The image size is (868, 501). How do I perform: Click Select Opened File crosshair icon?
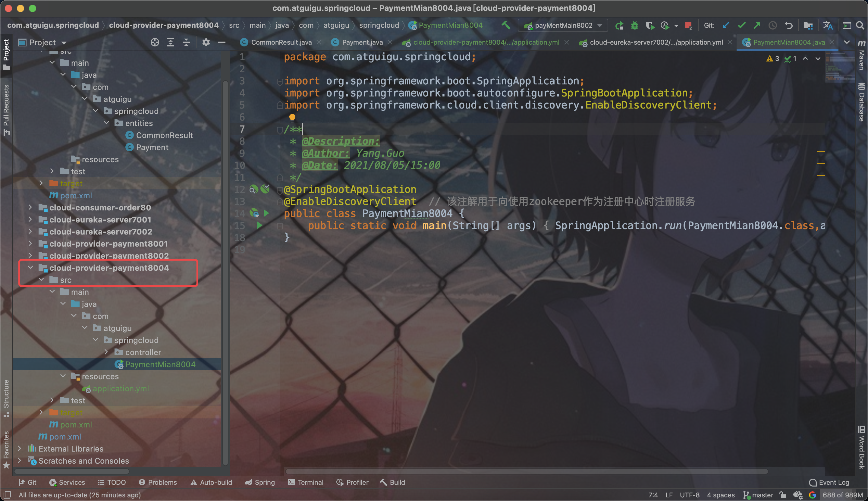[x=155, y=42]
